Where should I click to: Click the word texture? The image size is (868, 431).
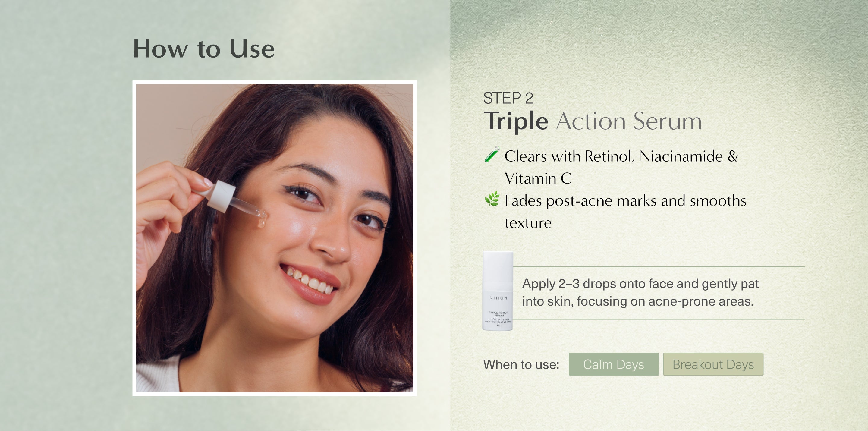(x=528, y=223)
